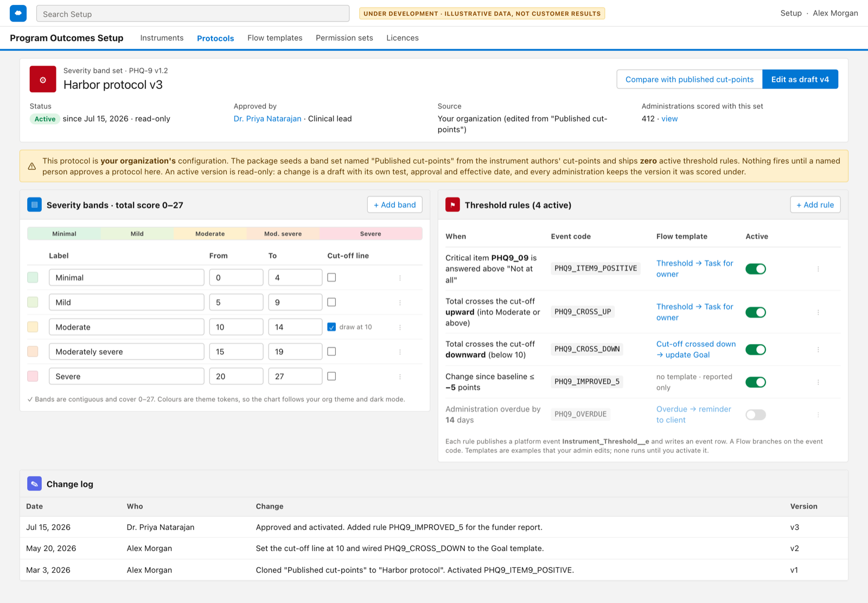Click the Minimal band color swatch
The image size is (868, 603).
point(33,277)
